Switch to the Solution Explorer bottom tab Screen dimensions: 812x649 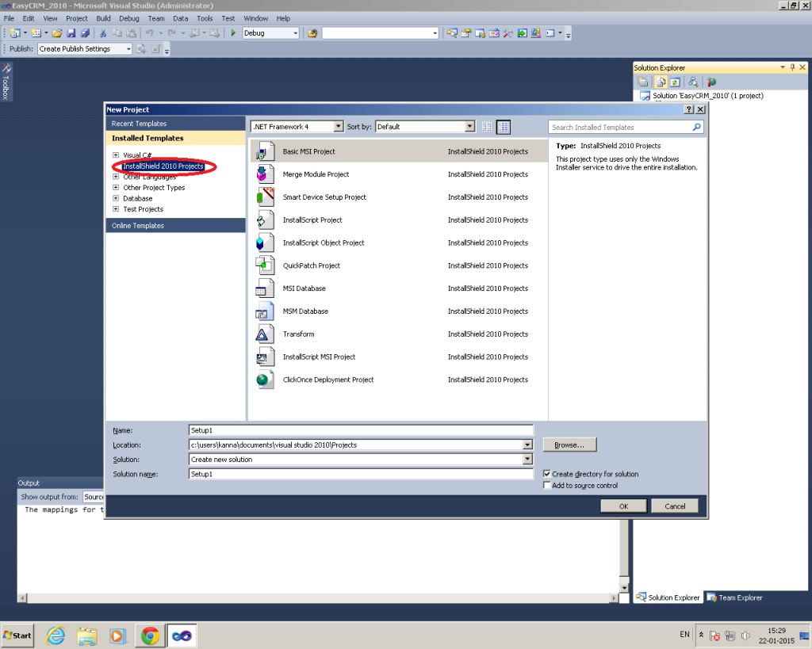(x=668, y=597)
